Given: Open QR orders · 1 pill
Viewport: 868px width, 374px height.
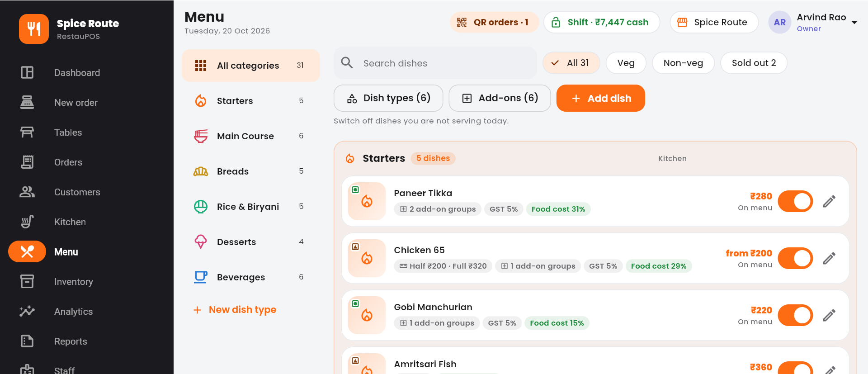Looking at the screenshot, I should tap(494, 22).
